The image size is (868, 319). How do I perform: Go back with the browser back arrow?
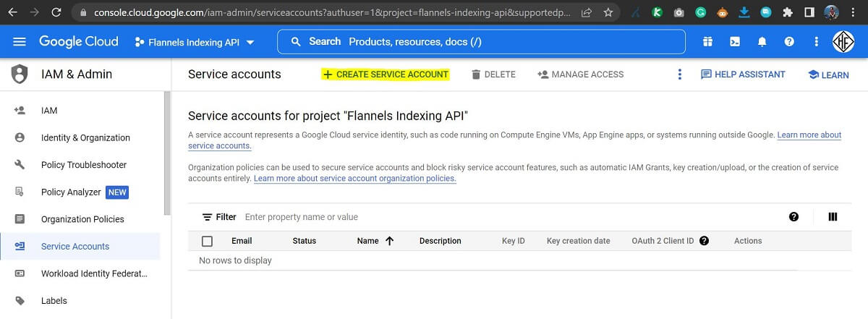coord(13,12)
